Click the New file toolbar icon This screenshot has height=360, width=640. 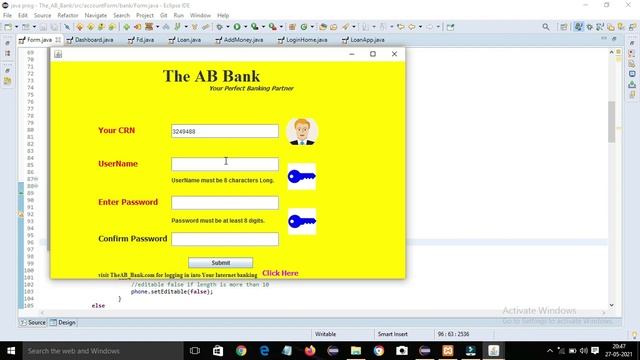(8, 27)
